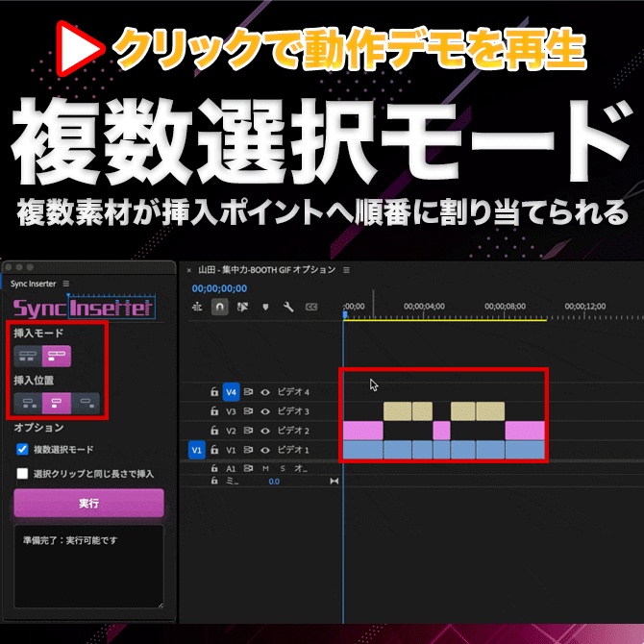Select the first beige clip on V3
This screenshot has width=644, height=644.
click(397, 410)
